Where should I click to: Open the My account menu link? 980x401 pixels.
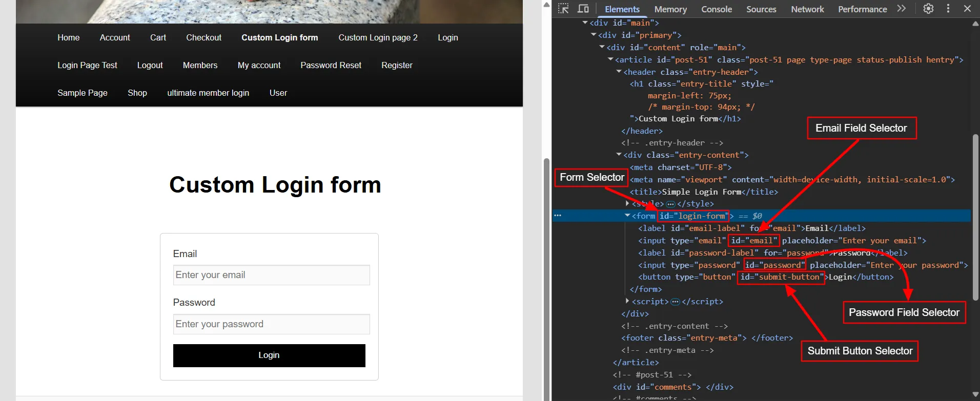pyautogui.click(x=259, y=65)
